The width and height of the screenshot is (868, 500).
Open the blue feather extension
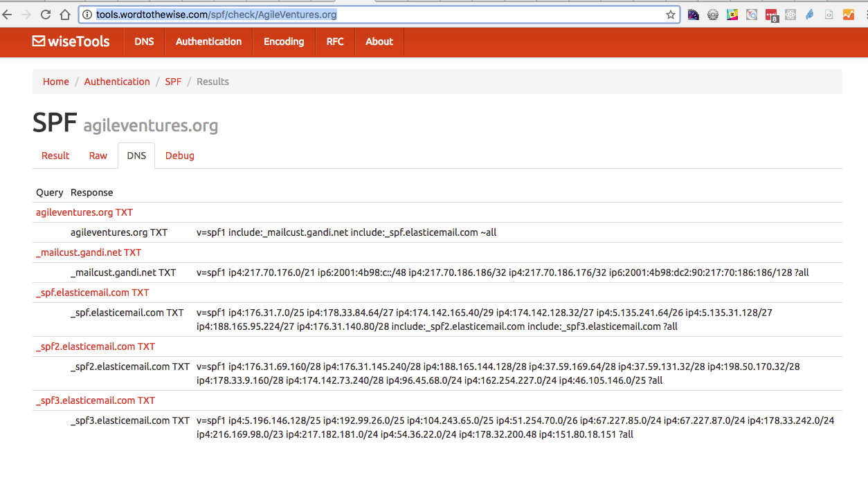[810, 15]
